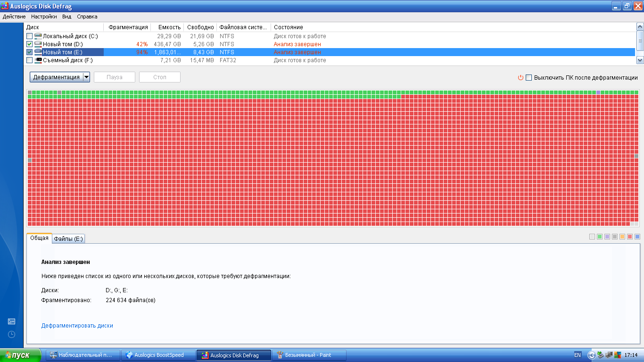Click the orange legend swatch
The image size is (644, 362).
click(x=622, y=237)
